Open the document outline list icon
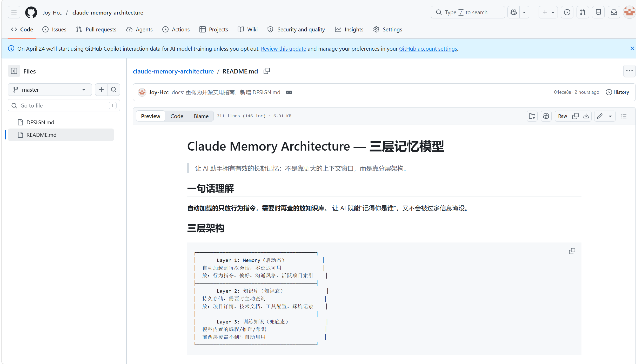Image resolution: width=636 pixels, height=364 pixels. pyautogui.click(x=624, y=116)
